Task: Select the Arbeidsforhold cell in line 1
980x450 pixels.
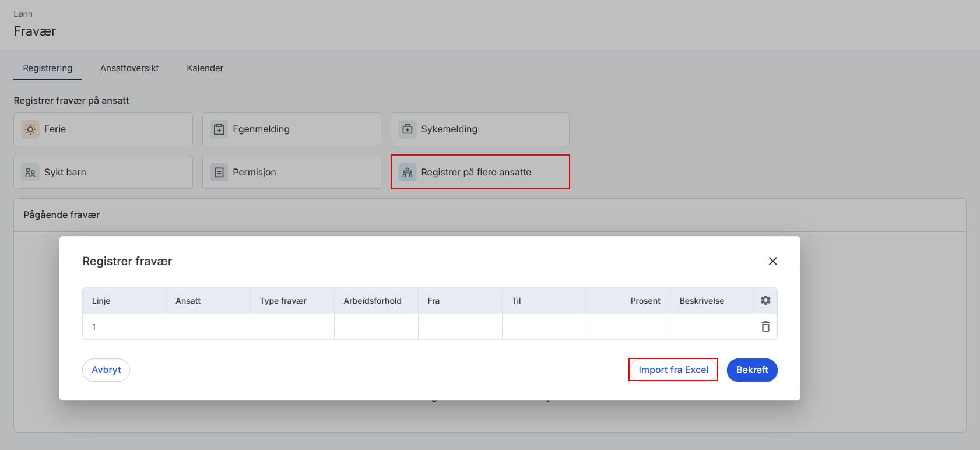Action: [376, 327]
